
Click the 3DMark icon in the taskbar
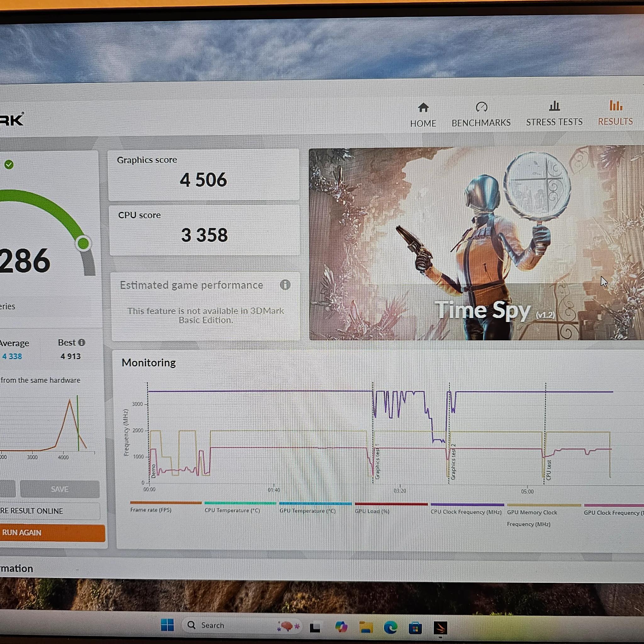click(x=440, y=628)
